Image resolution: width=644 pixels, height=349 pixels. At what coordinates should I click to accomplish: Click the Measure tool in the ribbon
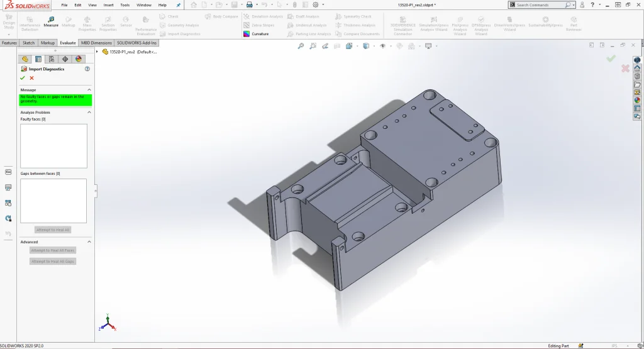pos(50,22)
